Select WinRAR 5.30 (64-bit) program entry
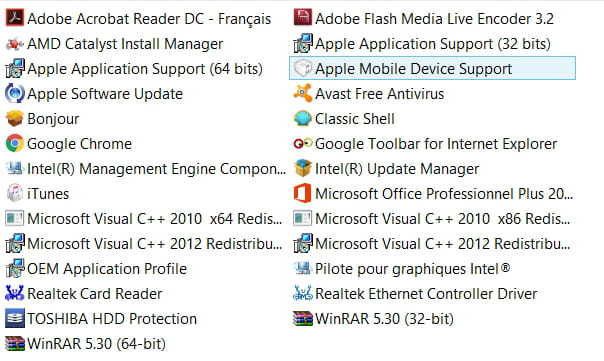Screen dimensions: 604x361 click(86, 344)
